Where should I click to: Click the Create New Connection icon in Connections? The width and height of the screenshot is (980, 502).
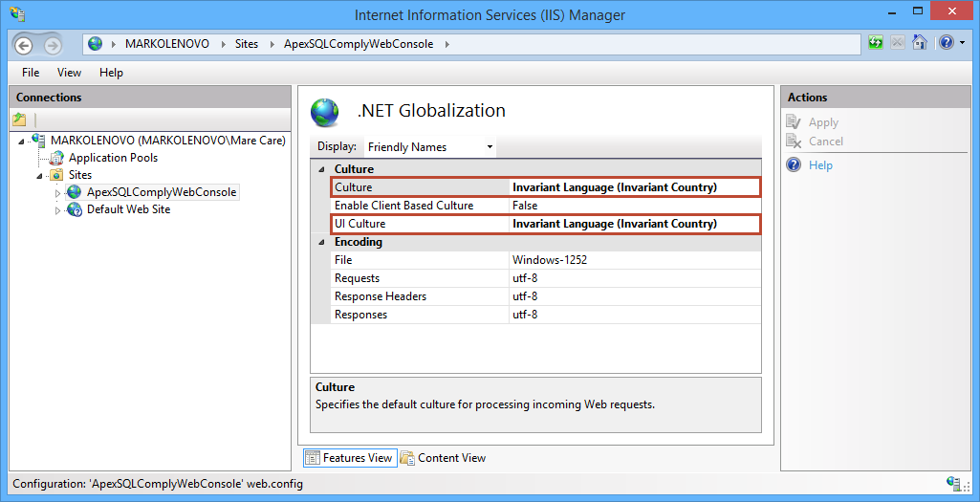point(20,120)
